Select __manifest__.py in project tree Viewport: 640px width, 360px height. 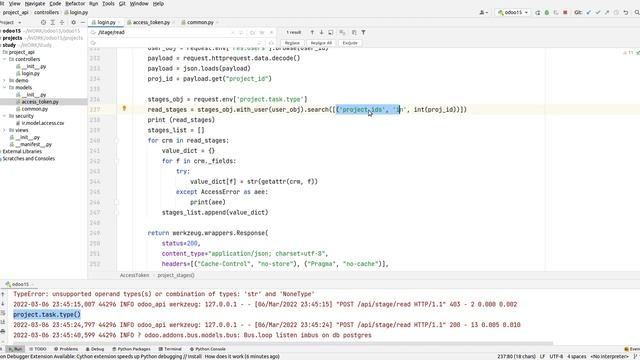pos(32,144)
